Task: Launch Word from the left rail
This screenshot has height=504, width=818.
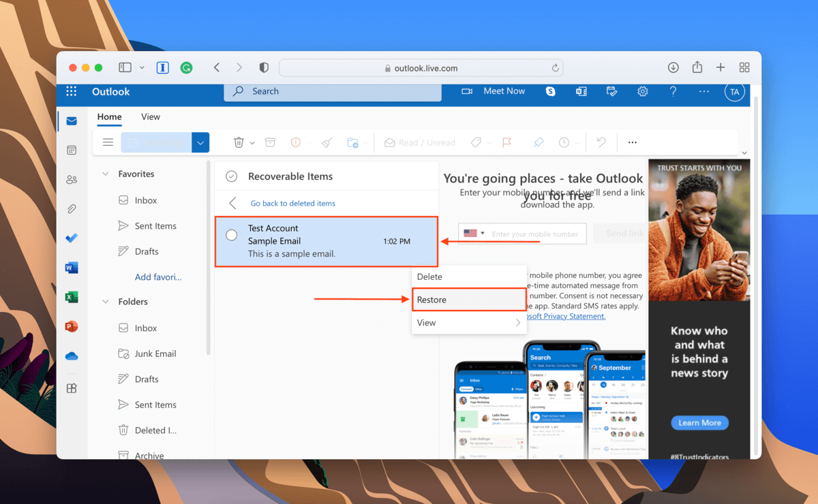Action: pos(72,268)
